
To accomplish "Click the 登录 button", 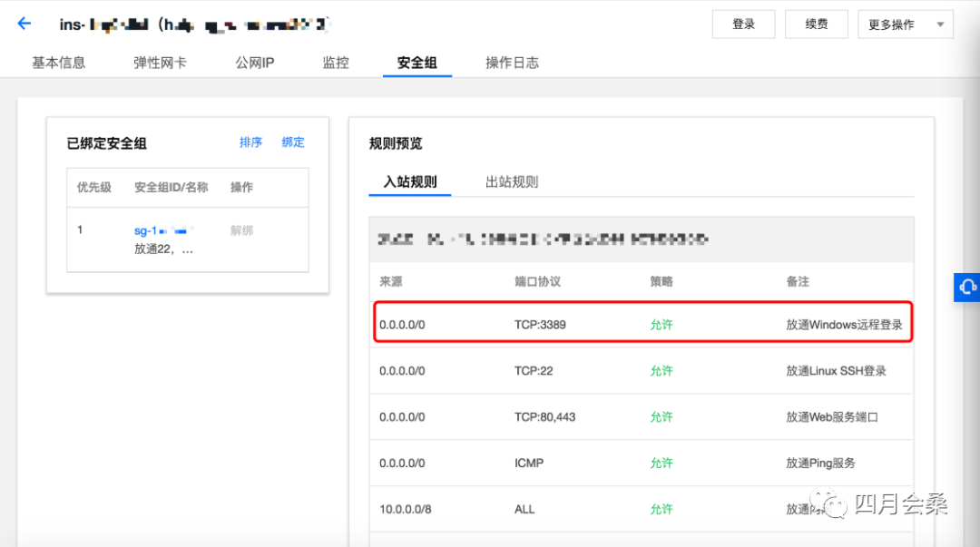I will click(743, 24).
